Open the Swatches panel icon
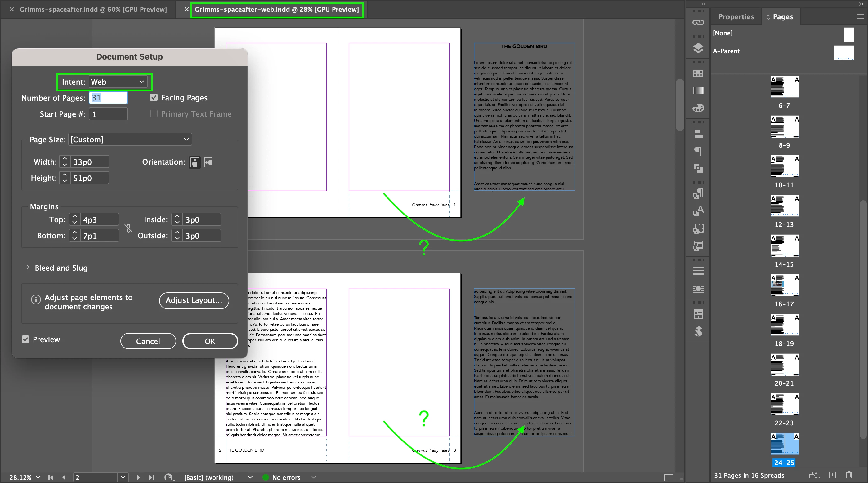Viewport: 868px width, 483px height. tap(698, 73)
